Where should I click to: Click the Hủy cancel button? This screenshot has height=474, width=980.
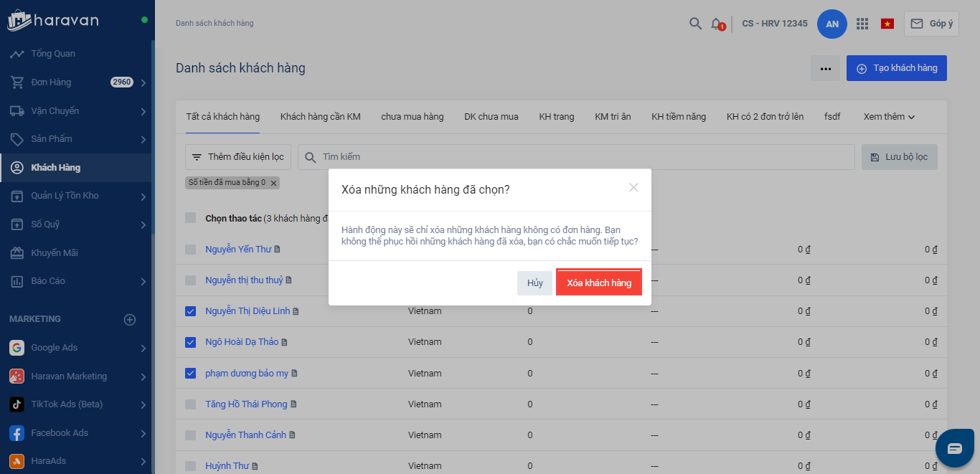(534, 283)
